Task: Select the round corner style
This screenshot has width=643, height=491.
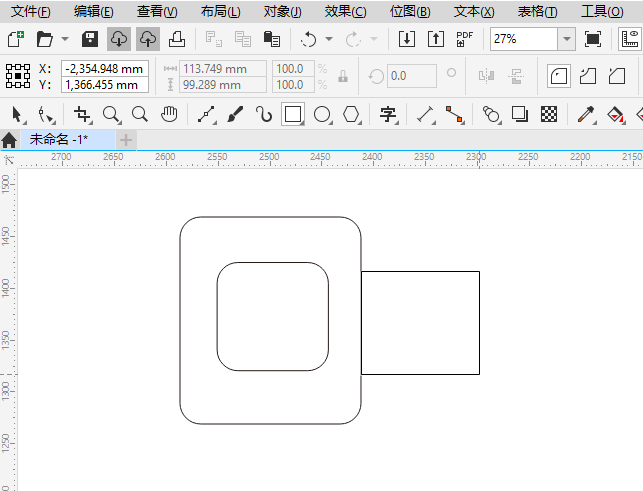Action: 559,76
